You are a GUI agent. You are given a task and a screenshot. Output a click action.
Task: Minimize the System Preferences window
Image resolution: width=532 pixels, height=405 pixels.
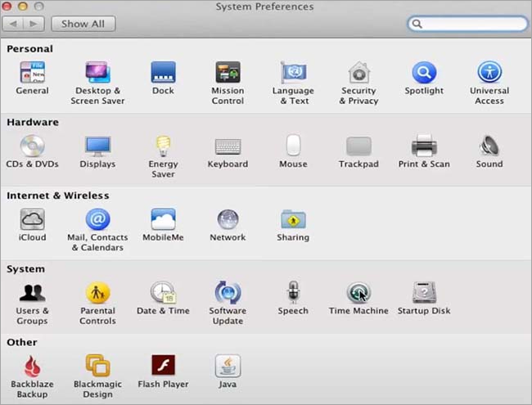pyautogui.click(x=23, y=6)
